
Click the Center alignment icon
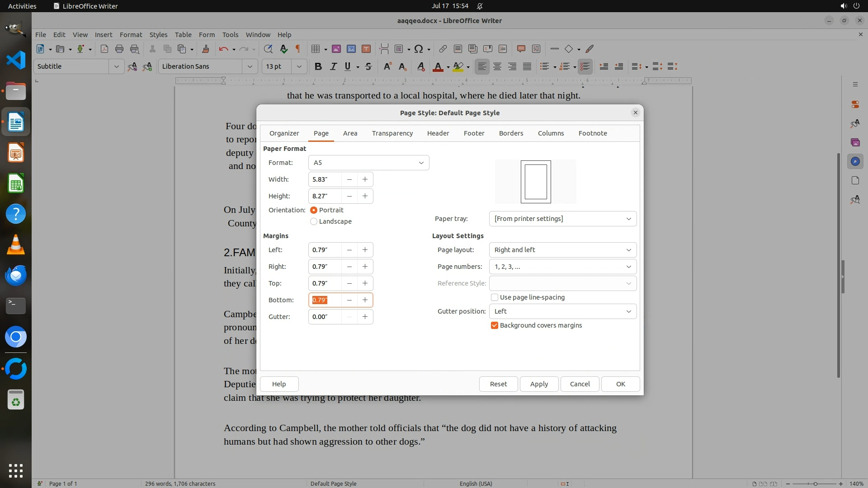click(x=497, y=66)
